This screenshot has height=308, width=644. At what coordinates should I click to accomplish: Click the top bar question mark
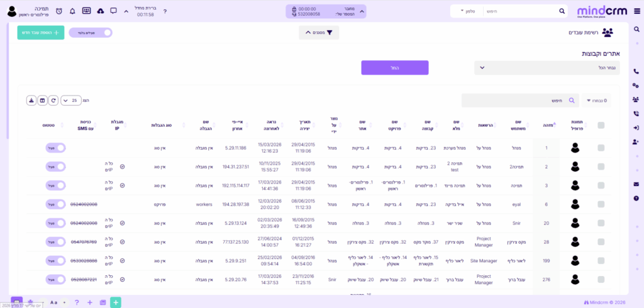click(165, 11)
